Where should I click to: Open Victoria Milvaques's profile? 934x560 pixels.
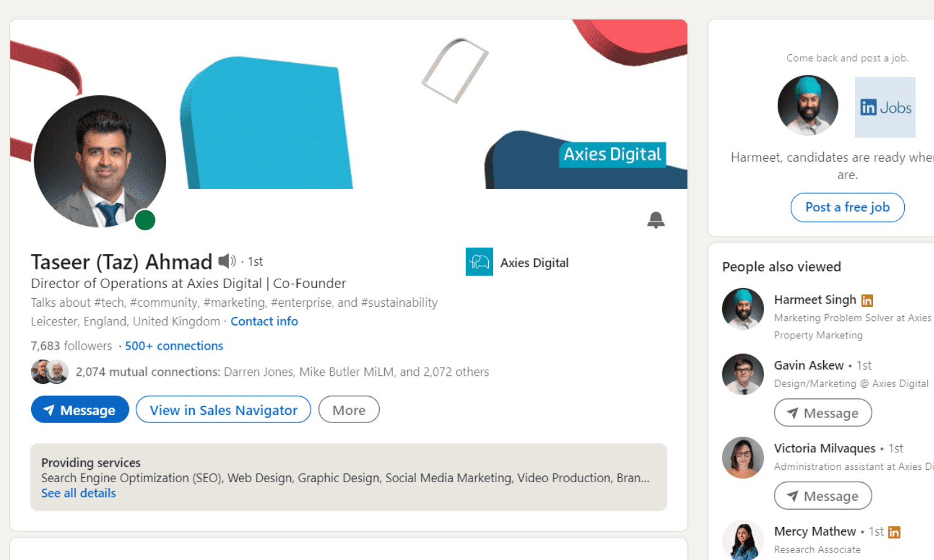(824, 448)
